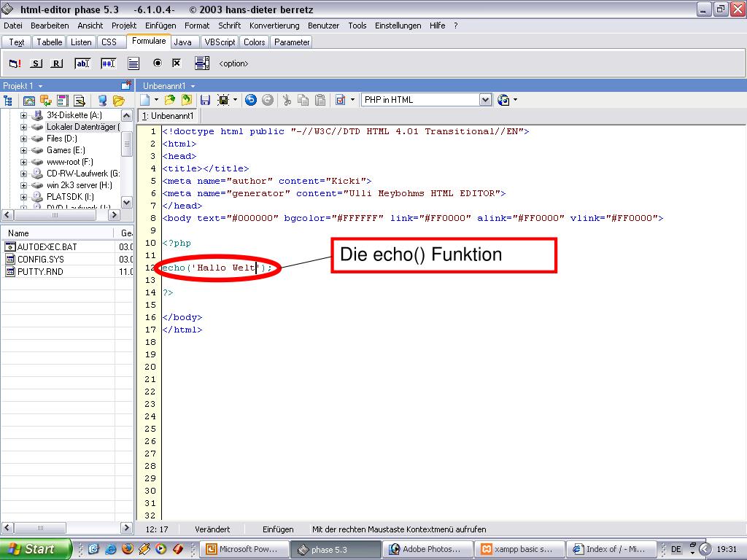Viewport: 747px width, 560px height.
Task: Select PLATSDK (I:) in the drive tree
Action: click(70, 197)
